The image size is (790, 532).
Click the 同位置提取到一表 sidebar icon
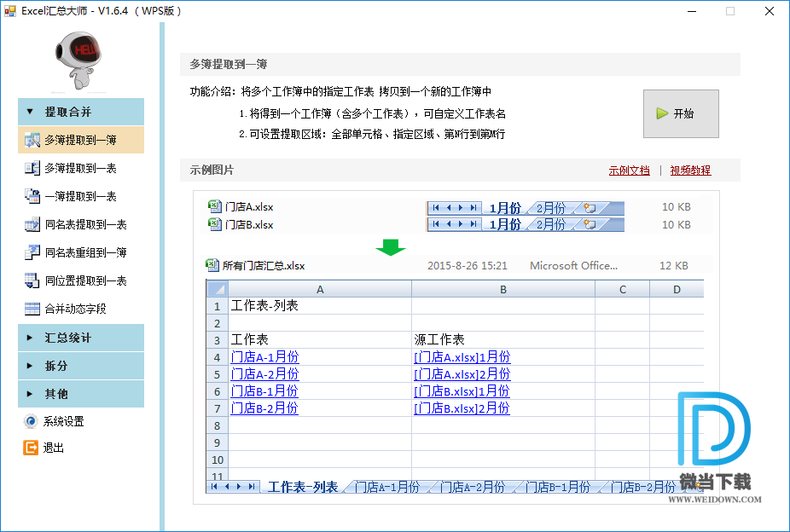click(x=32, y=280)
